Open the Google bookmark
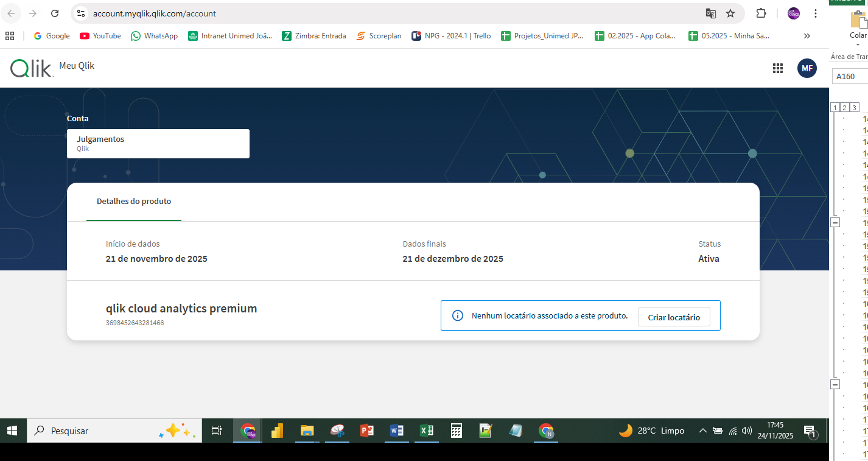This screenshot has height=461, width=868. click(x=52, y=36)
